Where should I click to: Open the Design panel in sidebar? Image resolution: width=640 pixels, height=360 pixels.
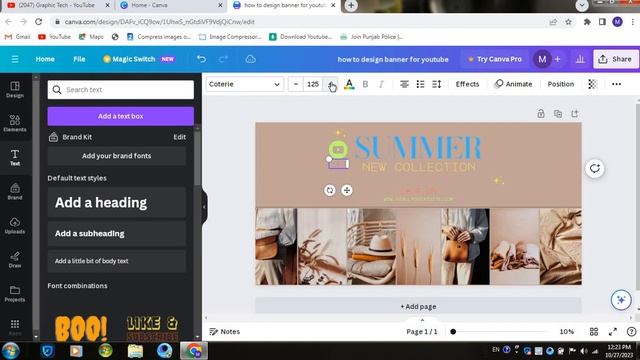(15, 89)
